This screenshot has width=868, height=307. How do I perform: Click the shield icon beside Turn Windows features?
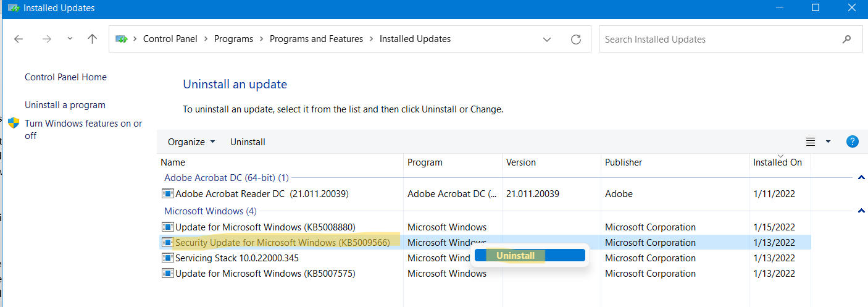14,124
